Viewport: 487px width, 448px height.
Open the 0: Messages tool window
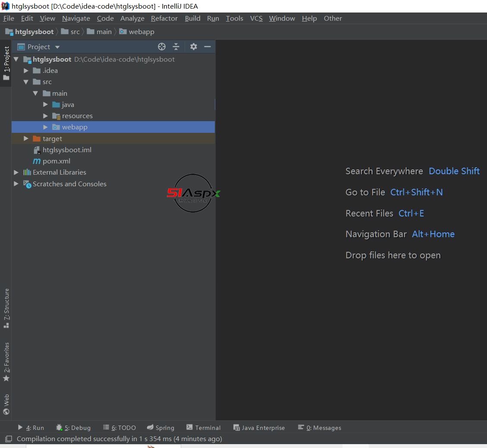320,427
